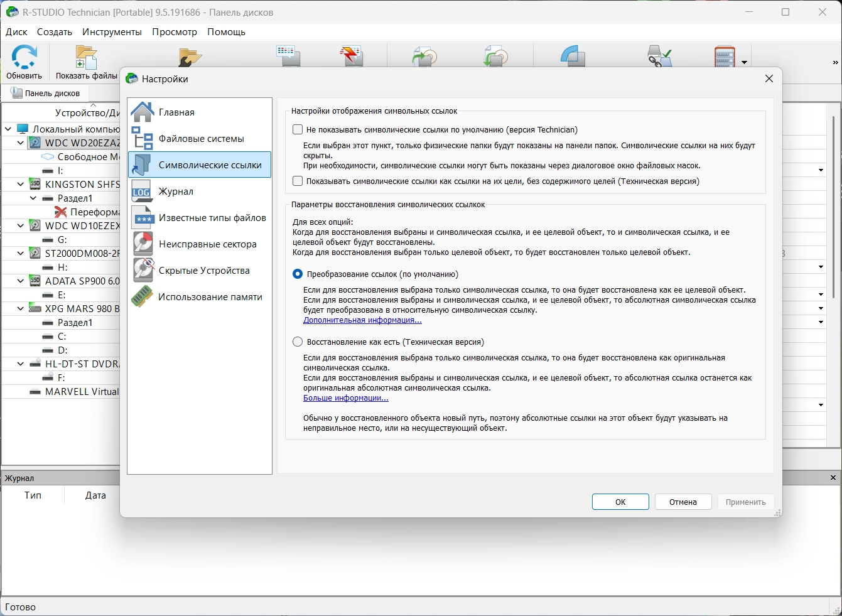The width and height of the screenshot is (842, 616).
Task: Select the I: volume in the device tree
Action: [x=60, y=170]
